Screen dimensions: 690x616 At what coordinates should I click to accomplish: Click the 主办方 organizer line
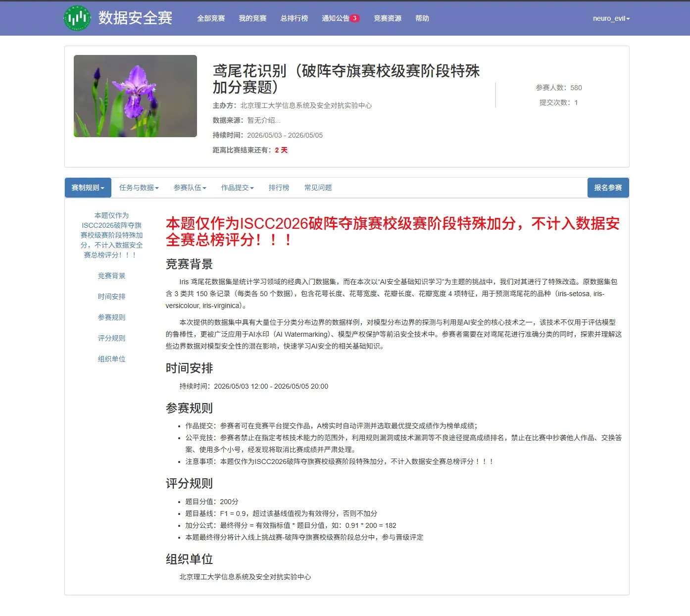tap(292, 105)
